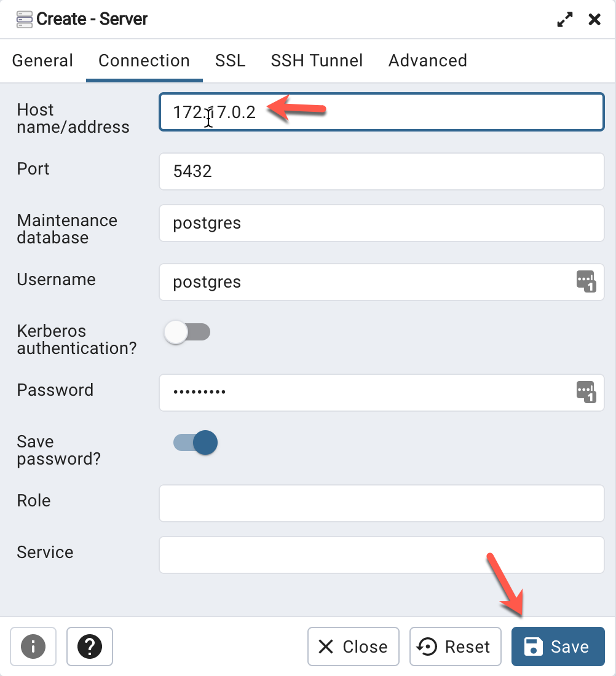This screenshot has height=676, width=616.
Task: Close dialog with the X icon in title bar
Action: tap(594, 20)
